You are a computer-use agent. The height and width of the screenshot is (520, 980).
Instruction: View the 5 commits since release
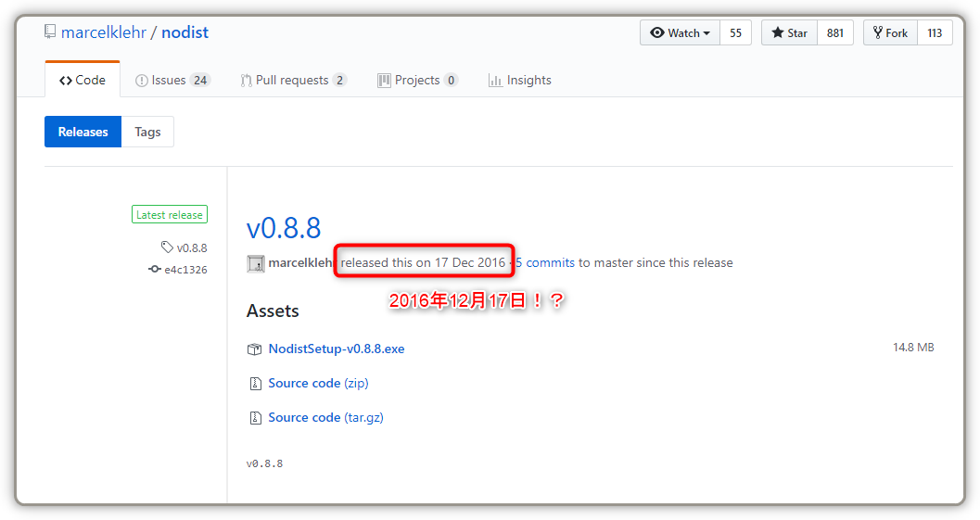545,262
